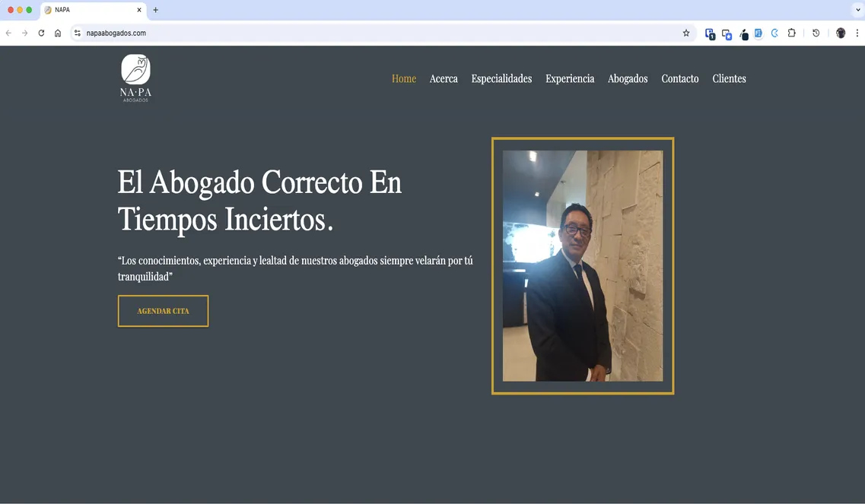The height and width of the screenshot is (504, 865).
Task: Reload the page with the refresh icon
Action: (x=41, y=33)
